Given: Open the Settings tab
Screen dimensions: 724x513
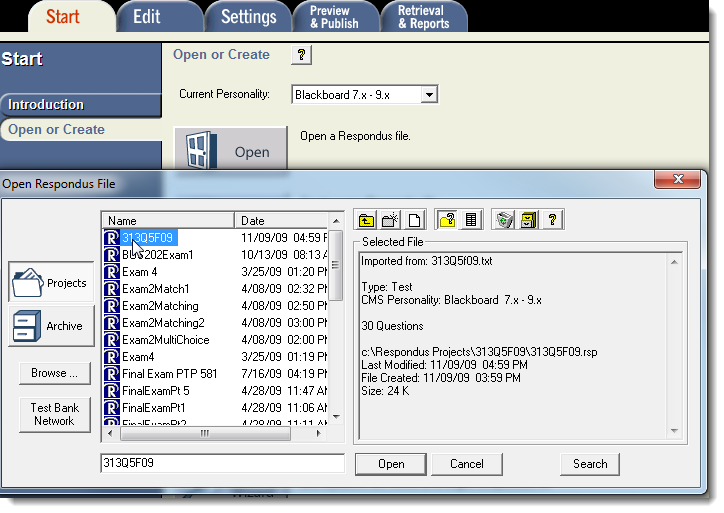Looking at the screenshot, I should [248, 17].
